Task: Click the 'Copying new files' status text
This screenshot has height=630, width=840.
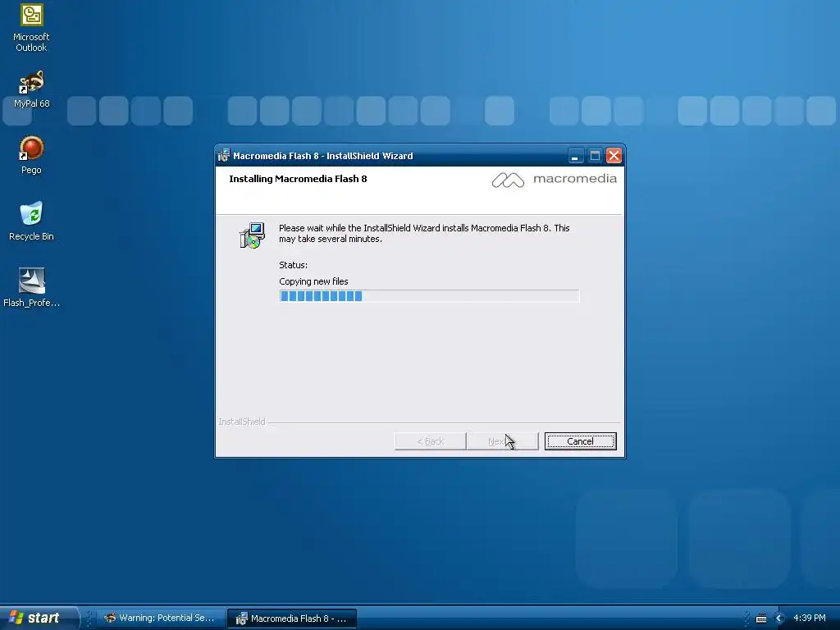Action: [313, 281]
